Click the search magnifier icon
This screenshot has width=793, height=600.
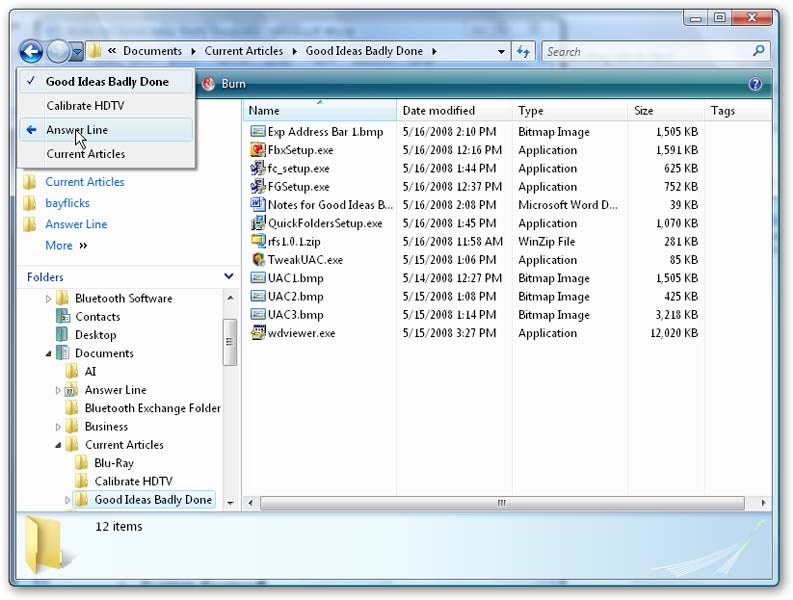tap(758, 51)
